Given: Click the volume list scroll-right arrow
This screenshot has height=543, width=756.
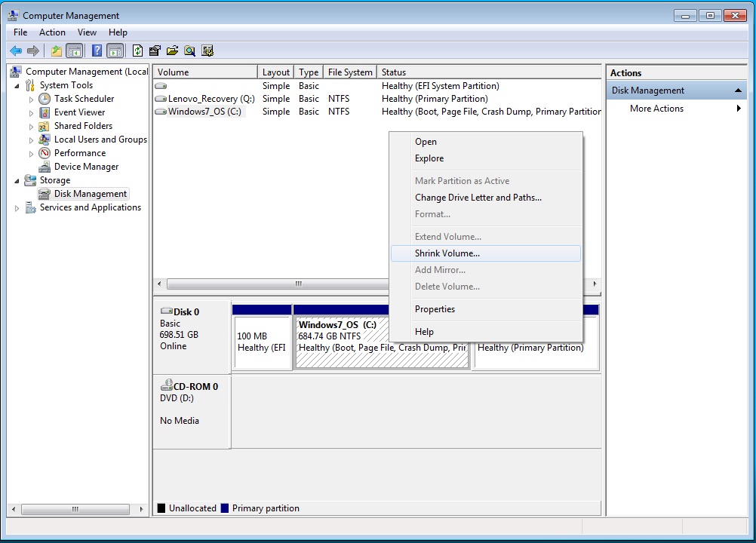Looking at the screenshot, I should tap(595, 284).
